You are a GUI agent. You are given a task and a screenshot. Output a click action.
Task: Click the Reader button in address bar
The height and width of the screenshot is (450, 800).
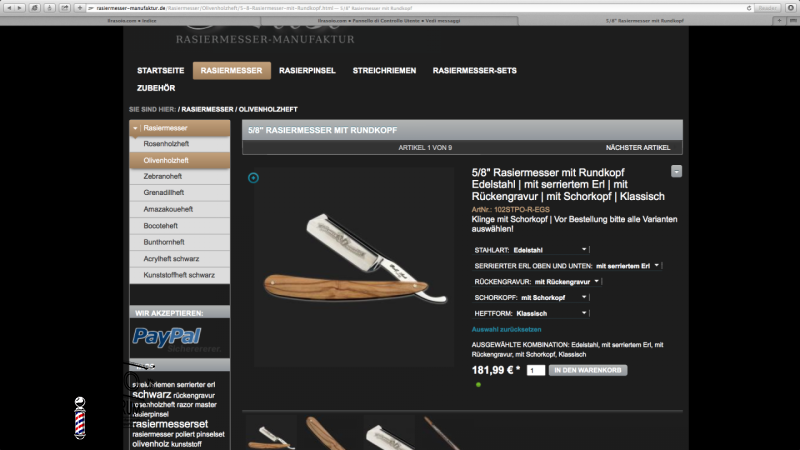pyautogui.click(x=767, y=8)
